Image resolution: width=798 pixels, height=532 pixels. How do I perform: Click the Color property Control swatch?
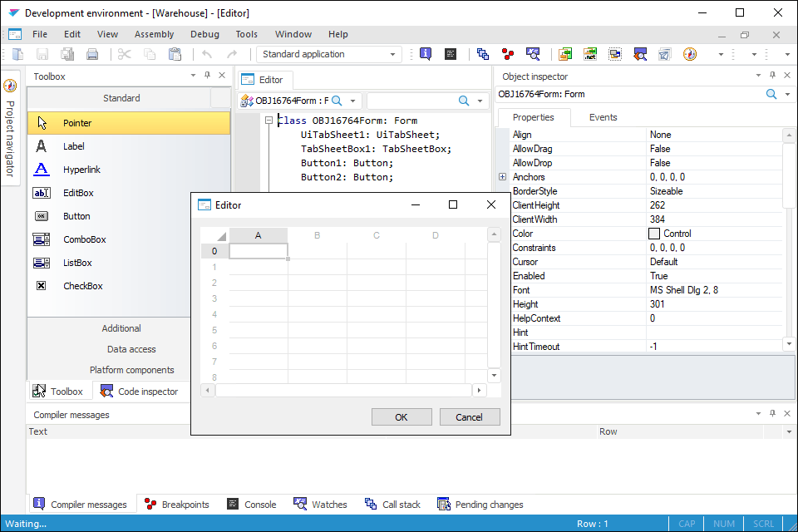(x=654, y=234)
